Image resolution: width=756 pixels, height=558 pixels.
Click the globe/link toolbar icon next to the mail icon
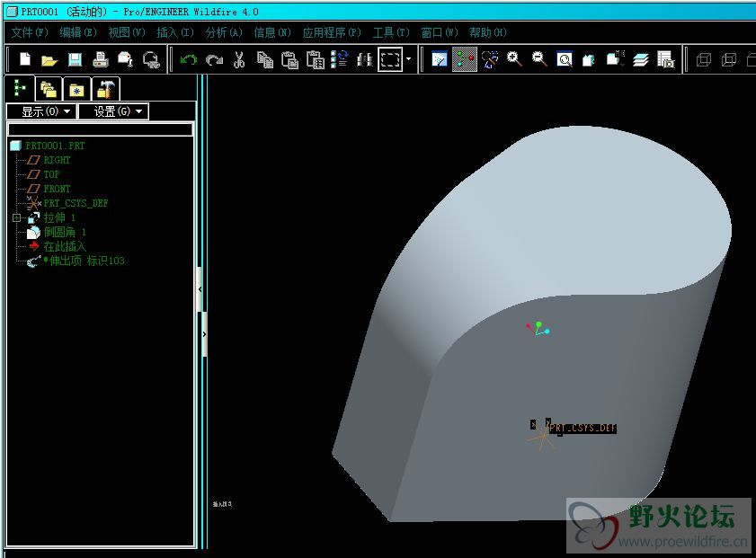pyautogui.click(x=151, y=59)
